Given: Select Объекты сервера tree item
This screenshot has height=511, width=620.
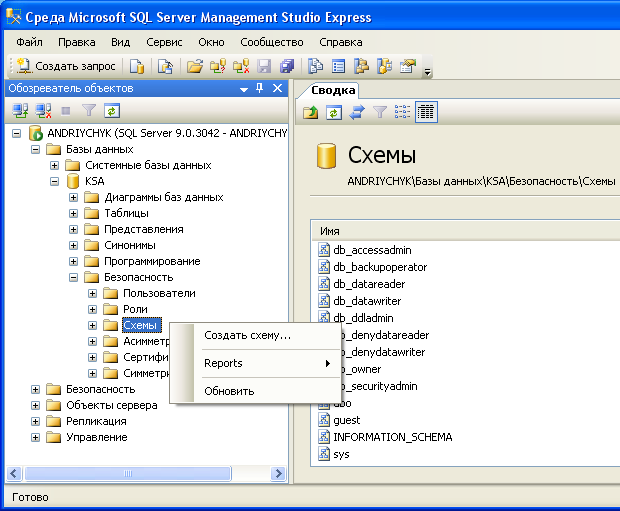Looking at the screenshot, I should (x=112, y=405).
